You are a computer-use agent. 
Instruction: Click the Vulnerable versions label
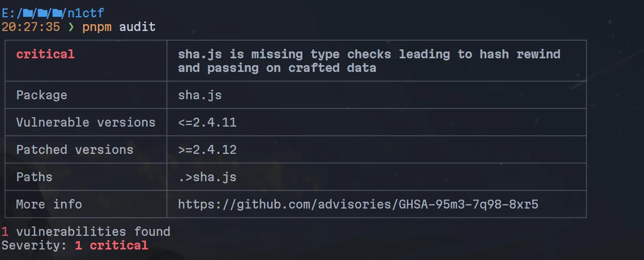[x=86, y=122]
